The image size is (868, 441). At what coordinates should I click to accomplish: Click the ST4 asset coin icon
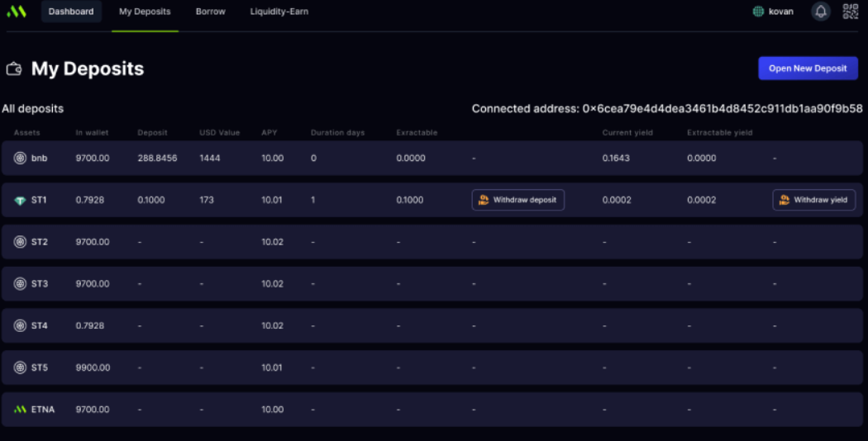pos(20,326)
